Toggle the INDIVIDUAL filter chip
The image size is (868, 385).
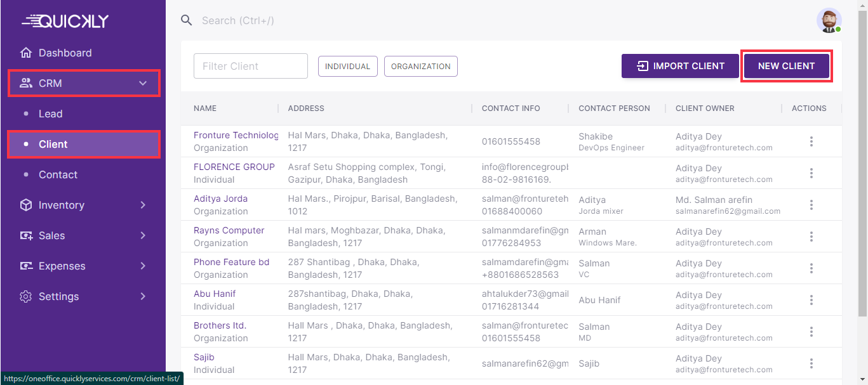point(347,66)
